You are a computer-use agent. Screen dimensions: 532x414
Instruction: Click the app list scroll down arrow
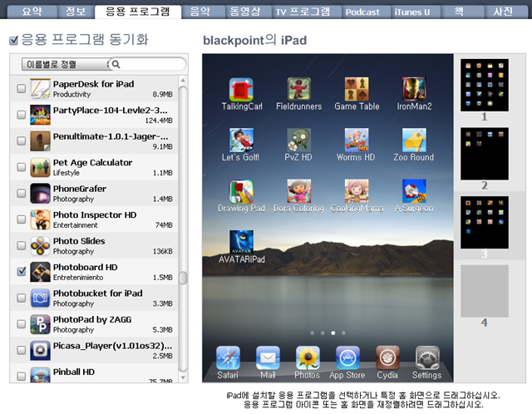[183, 377]
